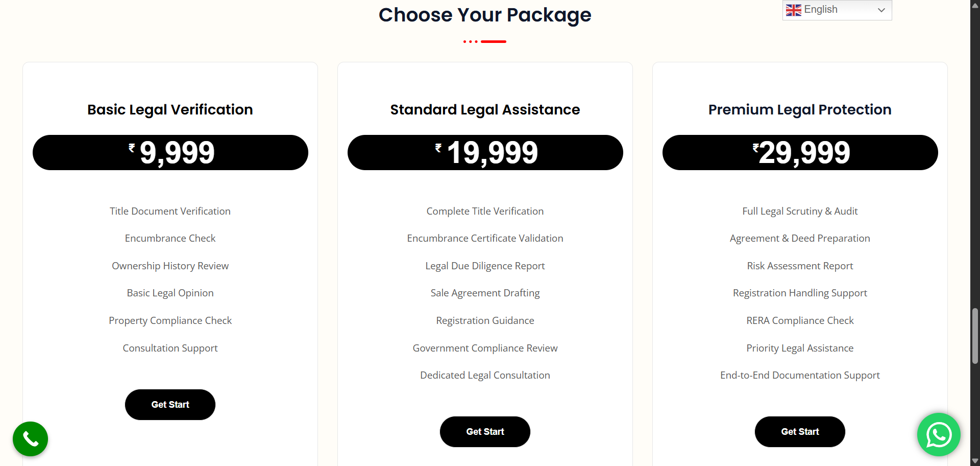980x466 pixels.
Task: Select Encumbrance Check feature text
Action: 170,239
